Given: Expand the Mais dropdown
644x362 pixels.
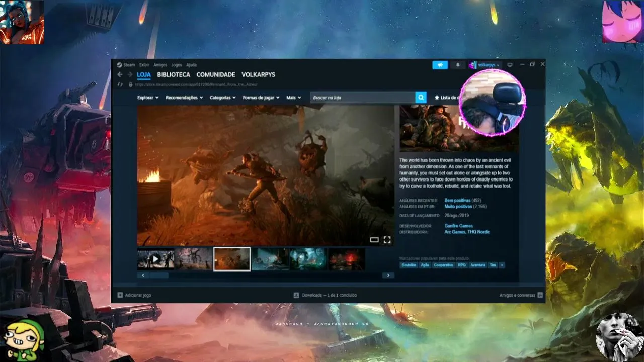Looking at the screenshot, I should click(x=294, y=98).
